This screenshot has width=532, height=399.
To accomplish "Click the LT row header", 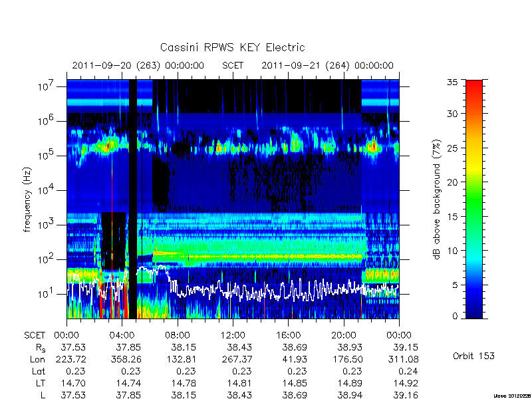I will pyautogui.click(x=41, y=383).
